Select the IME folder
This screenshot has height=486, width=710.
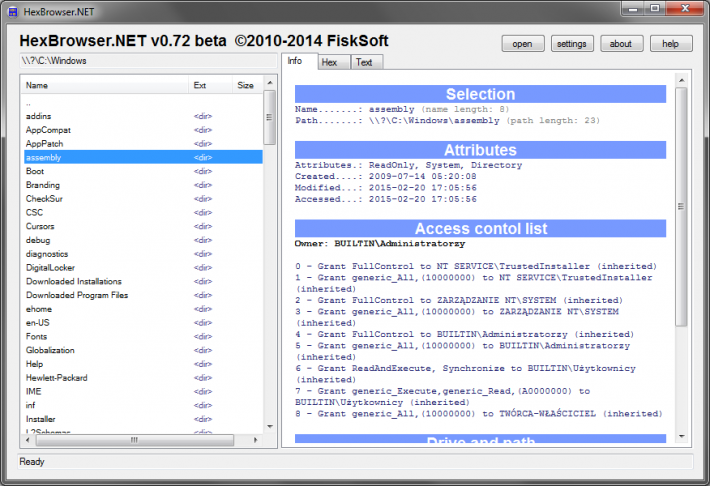(x=143, y=391)
